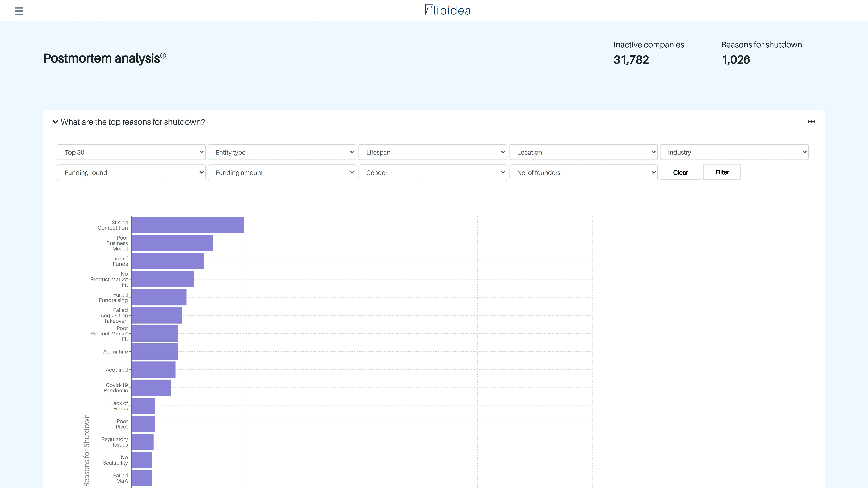Click the 'Lack of Focus' axis label

pos(119,406)
